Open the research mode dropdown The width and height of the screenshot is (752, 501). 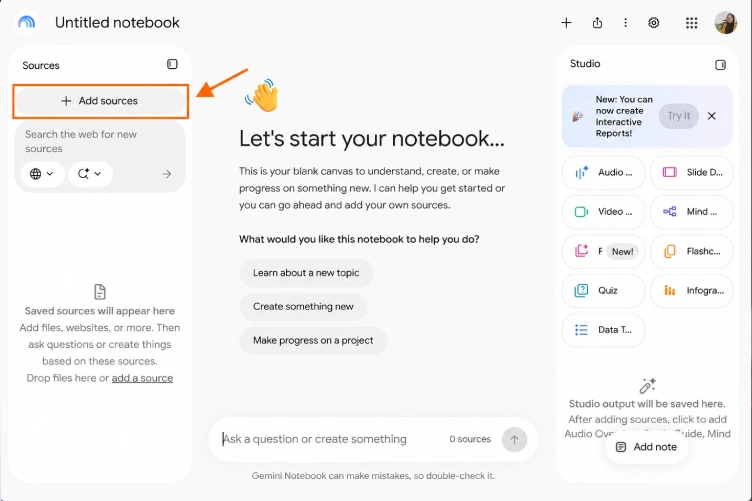pos(90,174)
